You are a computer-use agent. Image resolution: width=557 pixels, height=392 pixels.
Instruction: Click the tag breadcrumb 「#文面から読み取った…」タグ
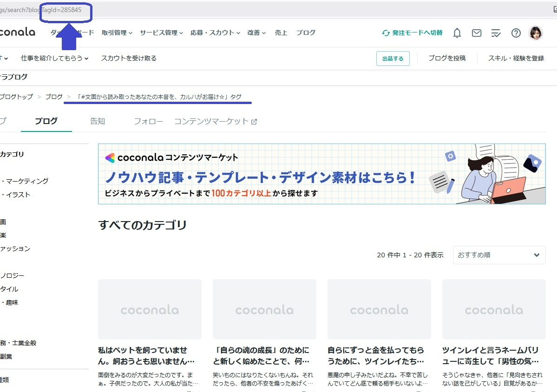click(x=159, y=97)
